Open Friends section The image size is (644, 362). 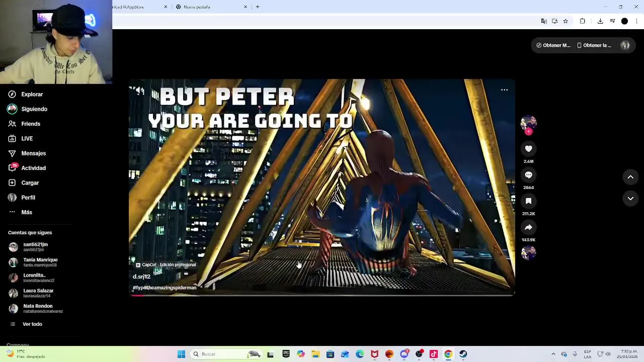(24, 124)
